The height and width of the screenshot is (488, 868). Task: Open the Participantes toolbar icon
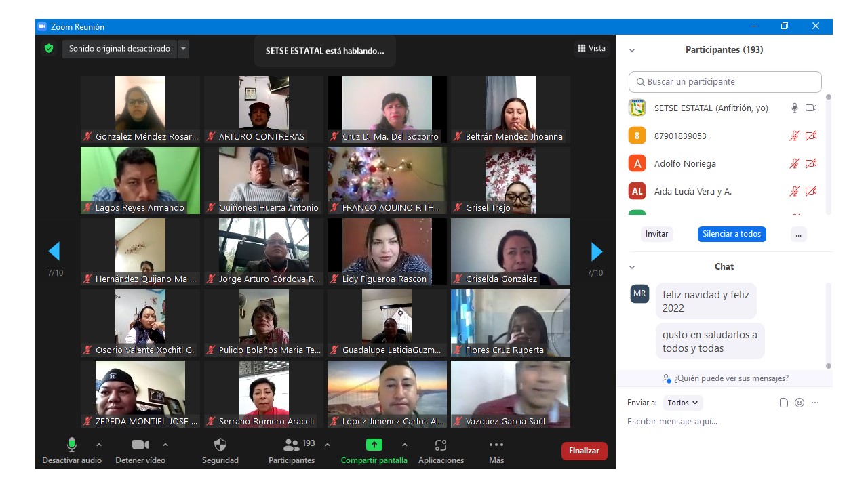coord(292,445)
